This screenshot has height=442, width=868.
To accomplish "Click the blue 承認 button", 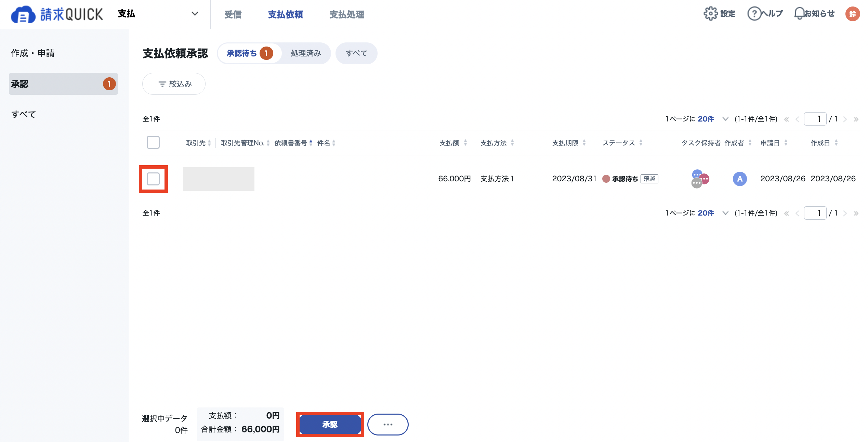I will 330,425.
